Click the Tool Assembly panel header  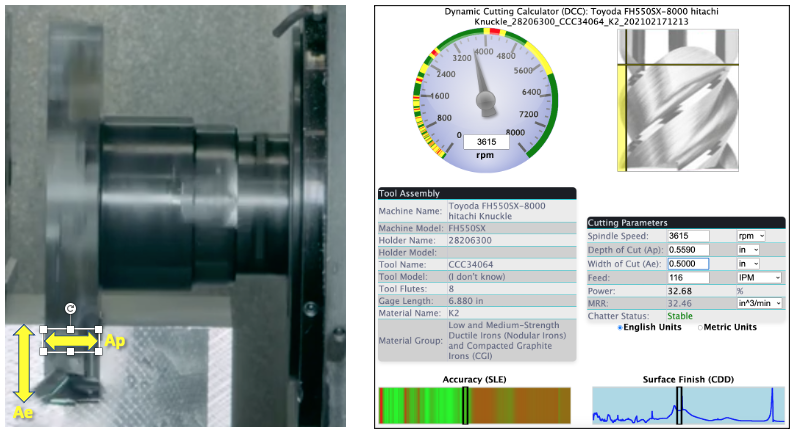[x=477, y=193]
